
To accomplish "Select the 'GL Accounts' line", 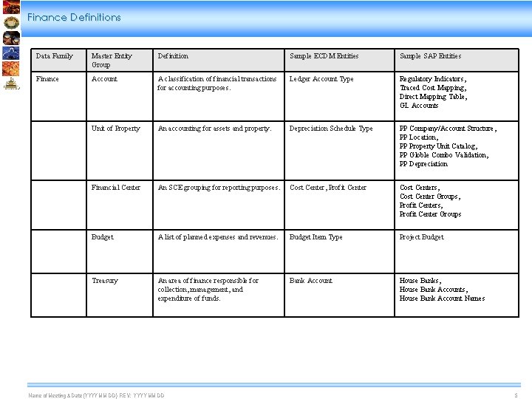I will pyautogui.click(x=419, y=105).
